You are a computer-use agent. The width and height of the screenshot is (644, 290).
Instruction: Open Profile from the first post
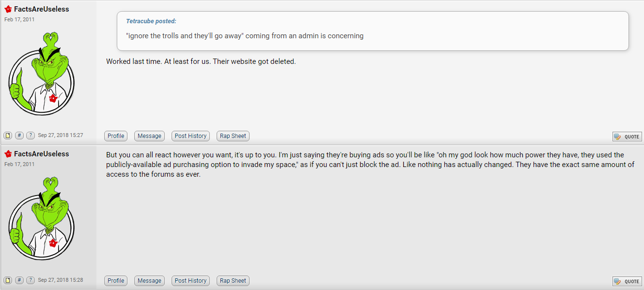click(116, 136)
